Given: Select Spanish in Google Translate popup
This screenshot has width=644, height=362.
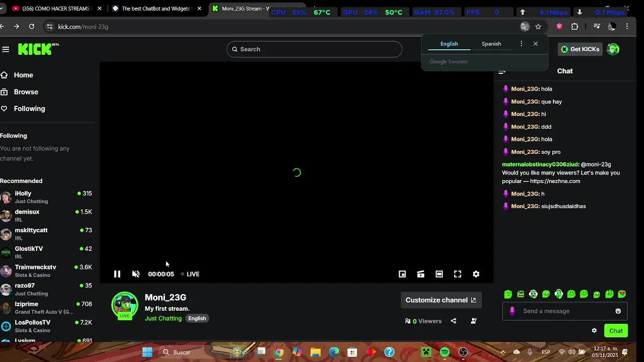Looking at the screenshot, I should pos(492,44).
